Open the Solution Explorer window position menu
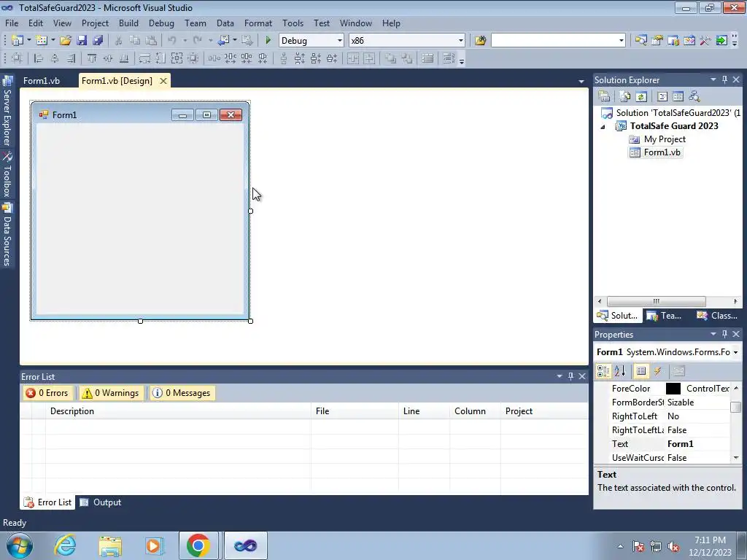The width and height of the screenshot is (747, 560). tap(713, 80)
